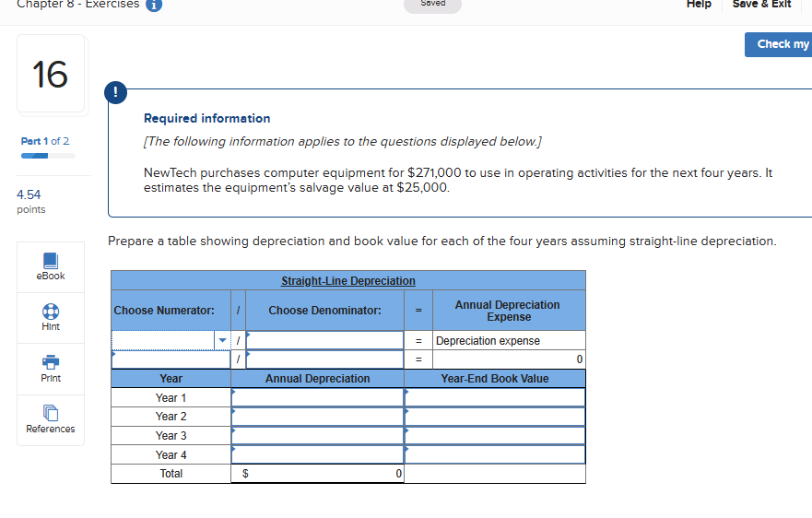Viewport: 812px width, 518px height.
Task: Click the 'Year 4' row label
Action: pos(171,454)
